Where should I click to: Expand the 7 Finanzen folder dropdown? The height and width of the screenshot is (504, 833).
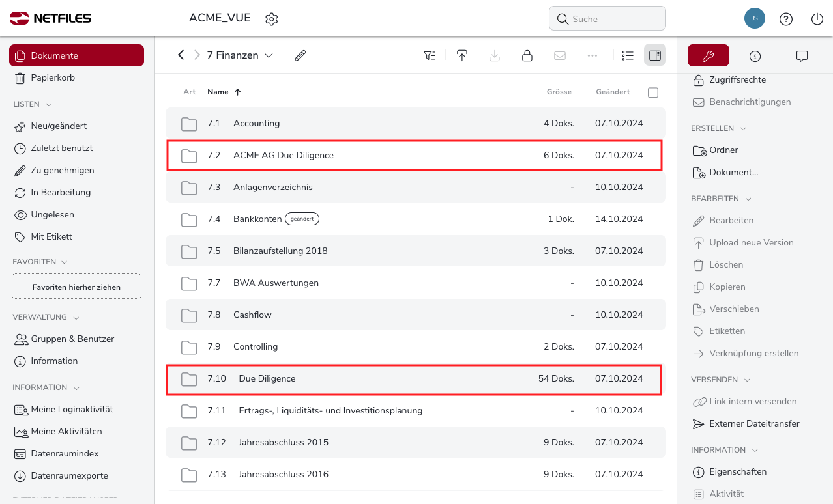[269, 55]
